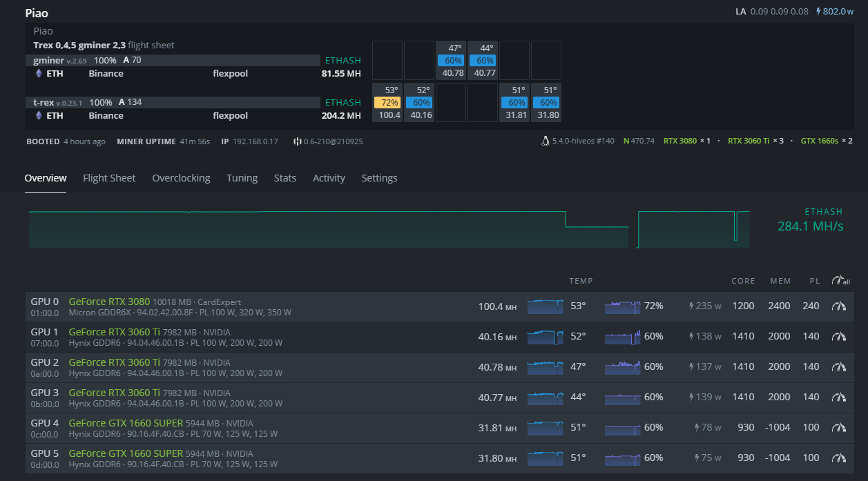Screen dimensions: 868x481
Task: Go to the Tuning tab
Action: click(242, 178)
